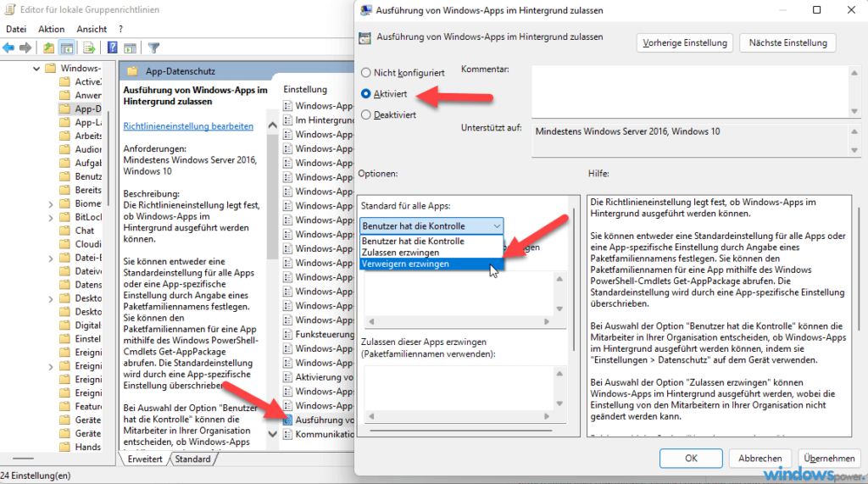Click the Abbrechen button
The height and width of the screenshot is (484, 868).
click(x=760, y=458)
